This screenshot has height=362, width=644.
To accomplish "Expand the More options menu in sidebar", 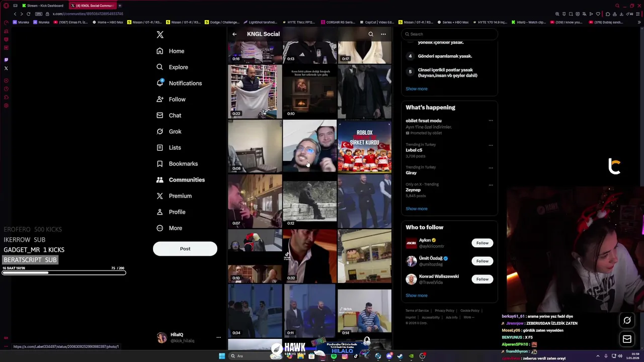I will tap(169, 228).
